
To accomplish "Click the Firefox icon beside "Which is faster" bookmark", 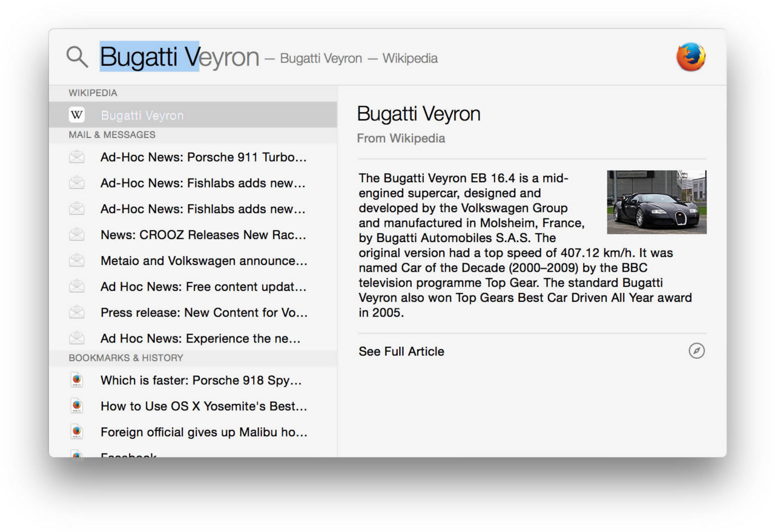I will 76,379.
